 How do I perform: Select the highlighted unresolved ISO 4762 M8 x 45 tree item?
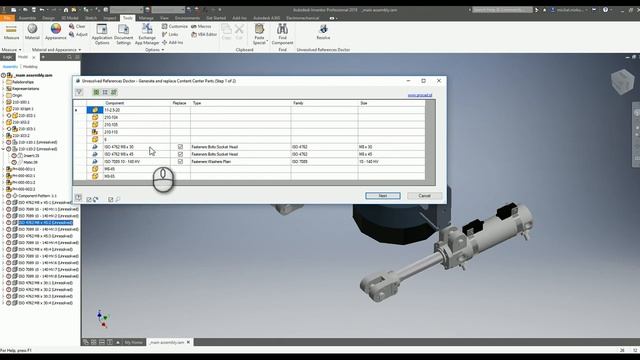point(45,222)
